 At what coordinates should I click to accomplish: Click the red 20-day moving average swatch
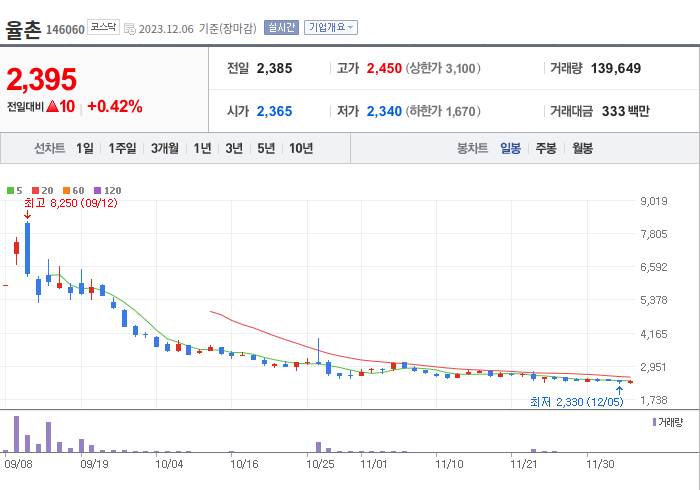pos(35,191)
